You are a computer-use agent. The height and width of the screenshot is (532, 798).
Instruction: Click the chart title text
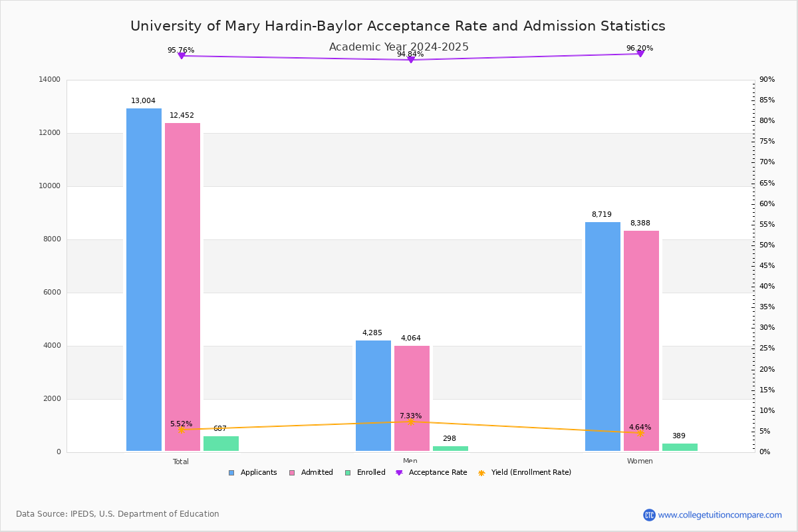[x=398, y=26]
